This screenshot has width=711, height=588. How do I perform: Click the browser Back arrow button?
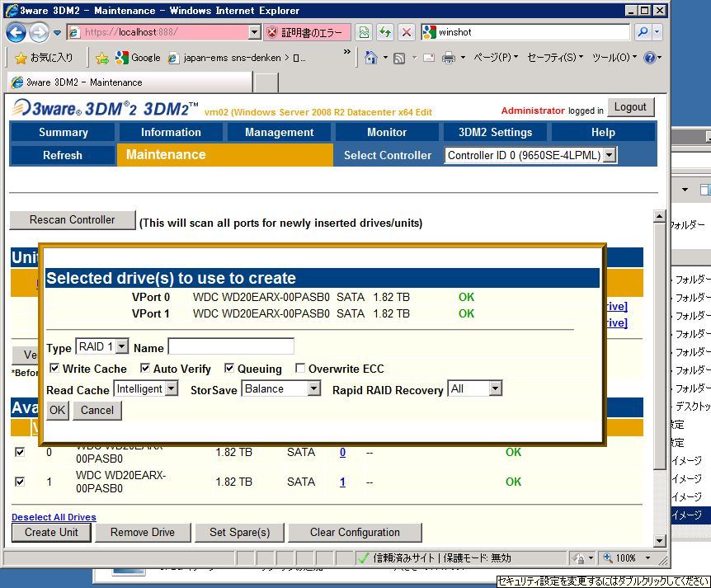pos(16,32)
